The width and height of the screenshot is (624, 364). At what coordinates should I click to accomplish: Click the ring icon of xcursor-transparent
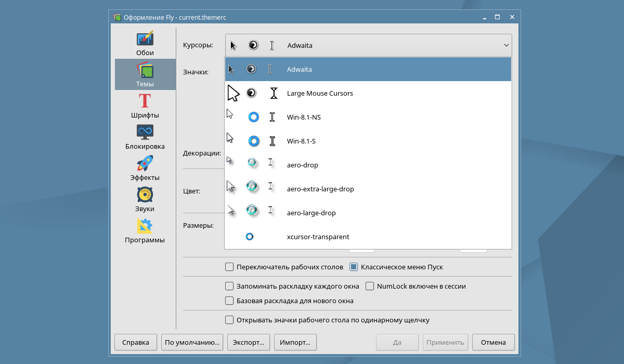[249, 237]
